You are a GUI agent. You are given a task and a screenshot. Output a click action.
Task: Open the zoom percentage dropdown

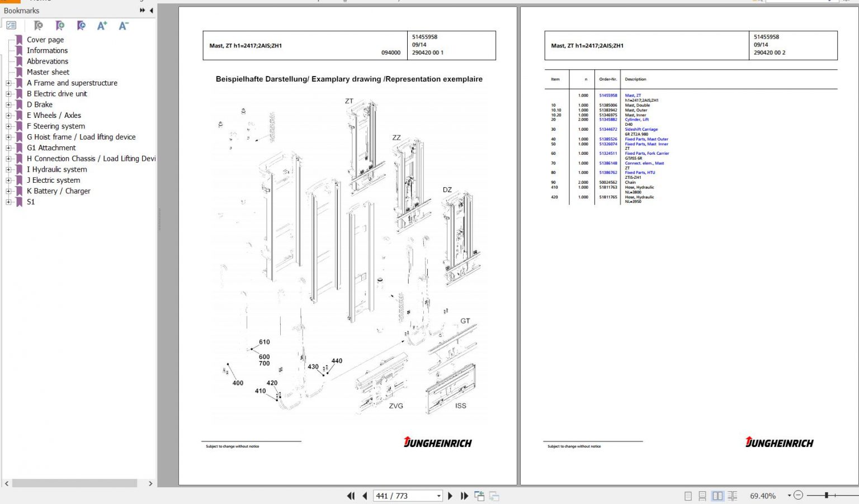pyautogui.click(x=789, y=496)
